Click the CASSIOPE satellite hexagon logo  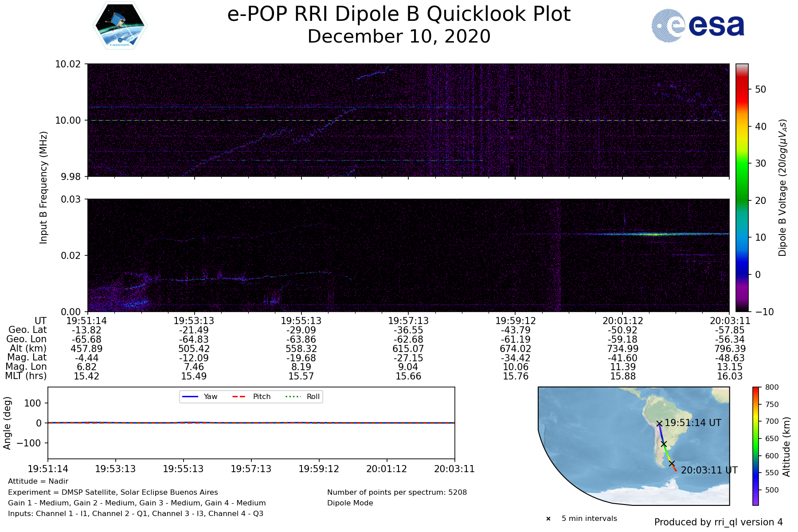[120, 25]
